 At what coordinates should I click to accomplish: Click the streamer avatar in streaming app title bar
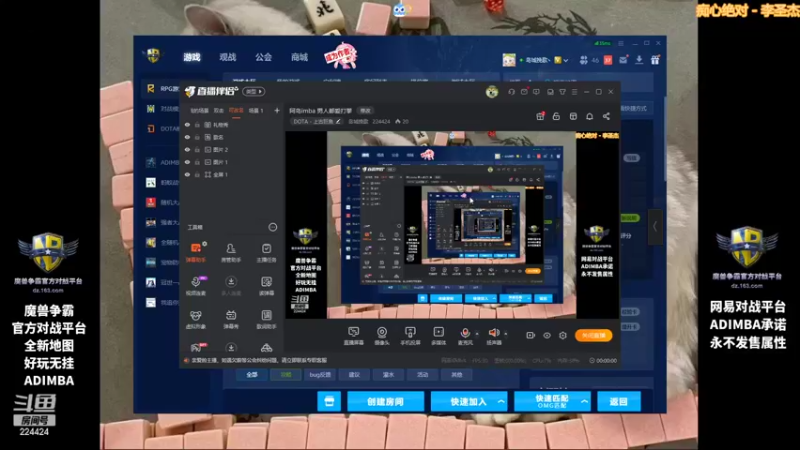point(492,92)
